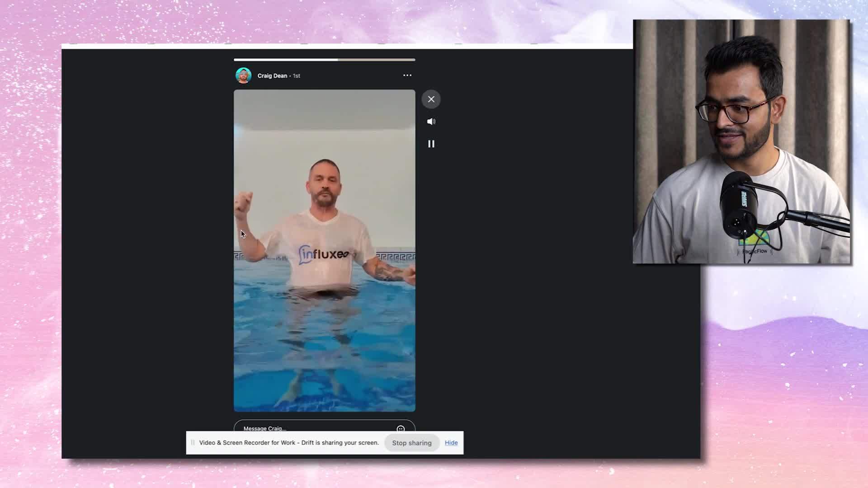868x488 pixels.
Task: Open the three-dot more options menu
Action: tap(407, 75)
